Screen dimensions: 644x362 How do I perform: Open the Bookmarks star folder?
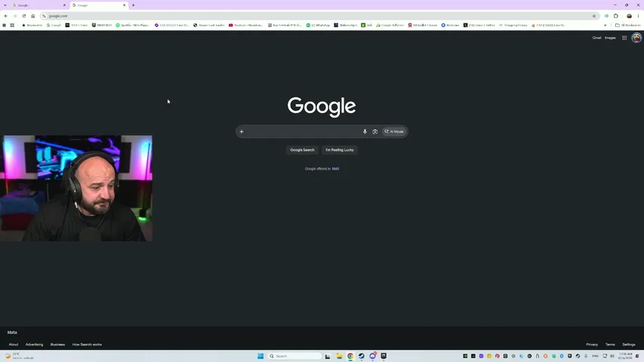click(32, 25)
